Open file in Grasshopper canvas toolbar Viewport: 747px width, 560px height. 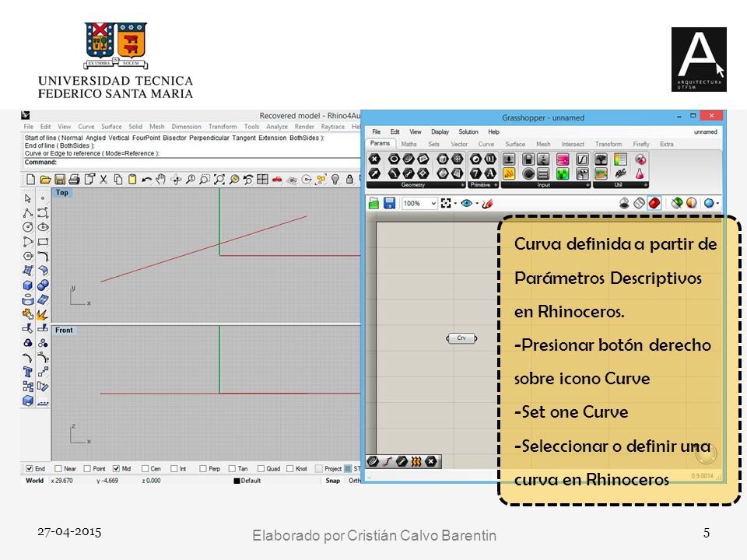pyautogui.click(x=374, y=204)
